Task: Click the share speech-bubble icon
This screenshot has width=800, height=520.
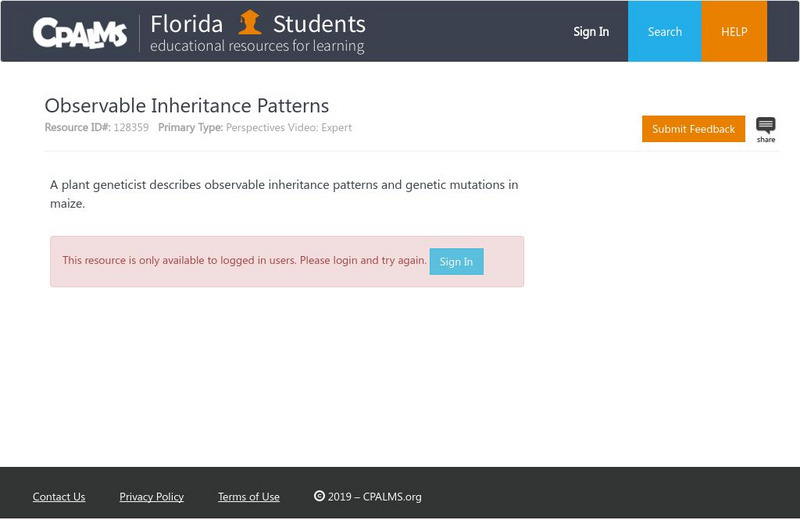Action: (765, 126)
